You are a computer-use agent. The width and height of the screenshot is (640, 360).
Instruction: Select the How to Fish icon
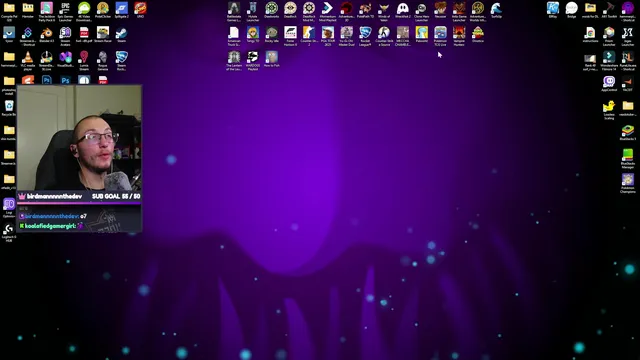271,57
